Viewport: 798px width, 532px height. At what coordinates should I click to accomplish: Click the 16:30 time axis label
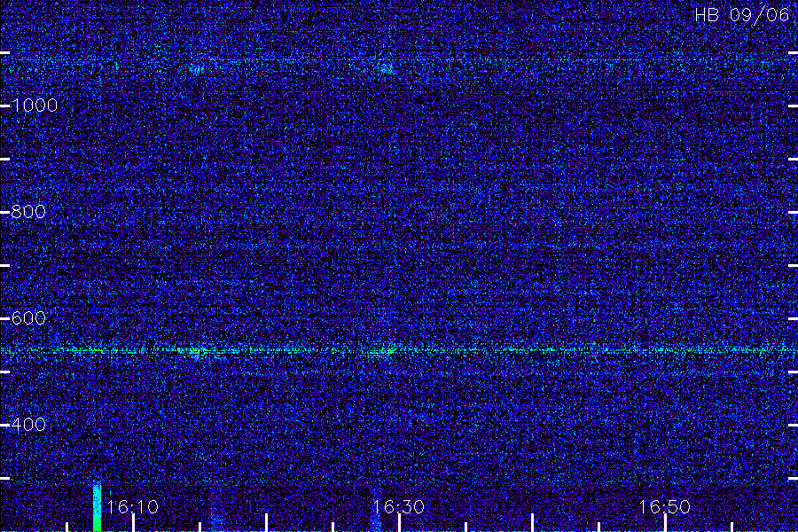(398, 506)
